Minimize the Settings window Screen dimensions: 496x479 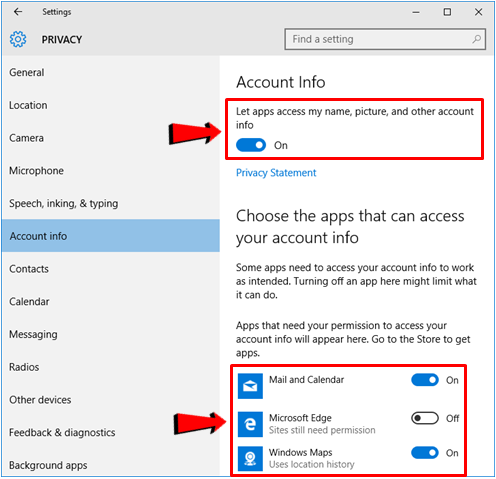pos(416,12)
